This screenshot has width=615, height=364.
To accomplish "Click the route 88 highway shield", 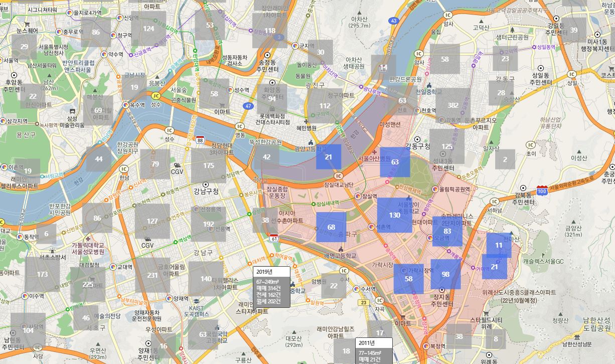I will 200,139.
